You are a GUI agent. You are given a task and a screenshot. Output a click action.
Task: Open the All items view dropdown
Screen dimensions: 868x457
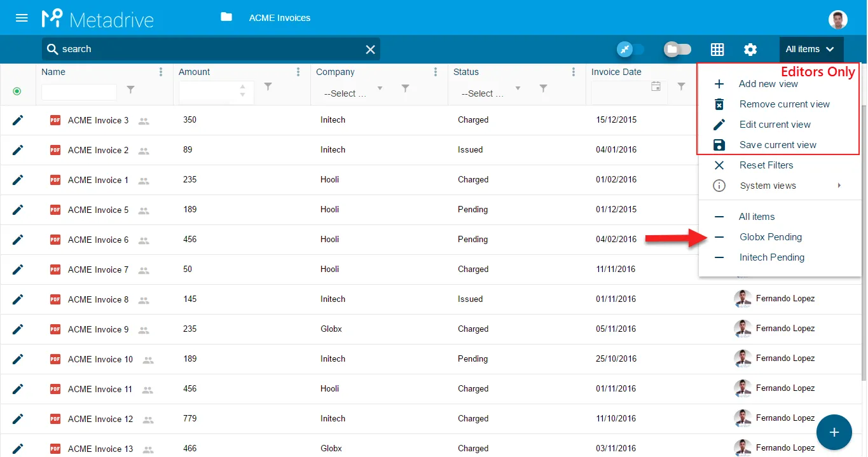811,49
